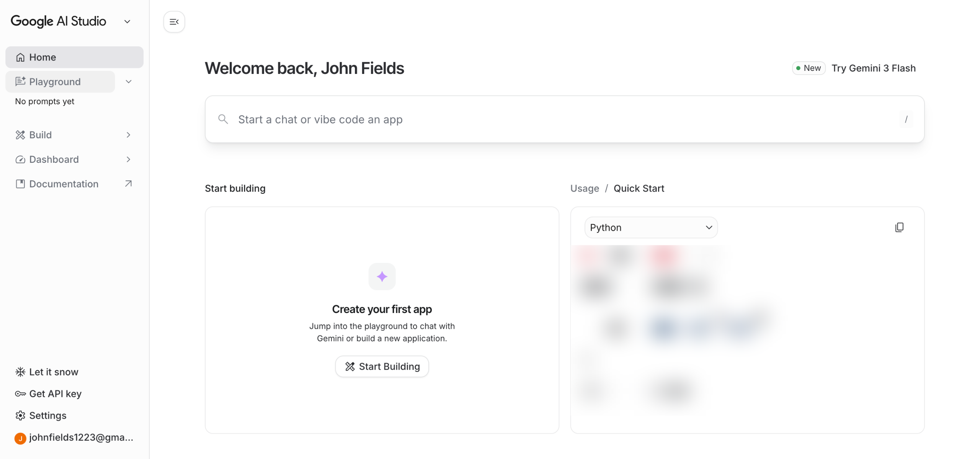The height and width of the screenshot is (459, 980).
Task: Open Settings via the gear icon
Action: pos(20,415)
